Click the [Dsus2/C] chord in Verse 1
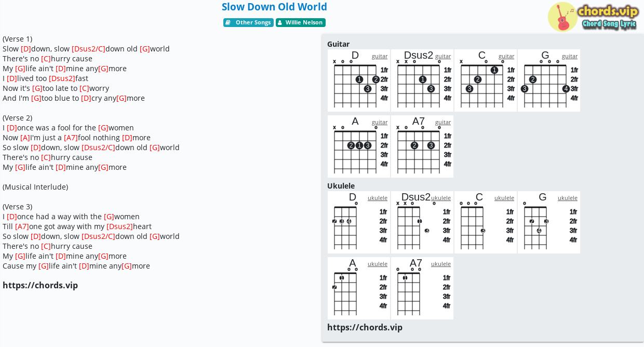 pos(88,49)
